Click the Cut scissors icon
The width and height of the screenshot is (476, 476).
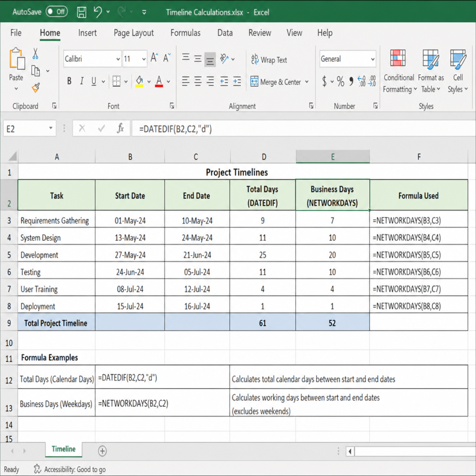(35, 53)
